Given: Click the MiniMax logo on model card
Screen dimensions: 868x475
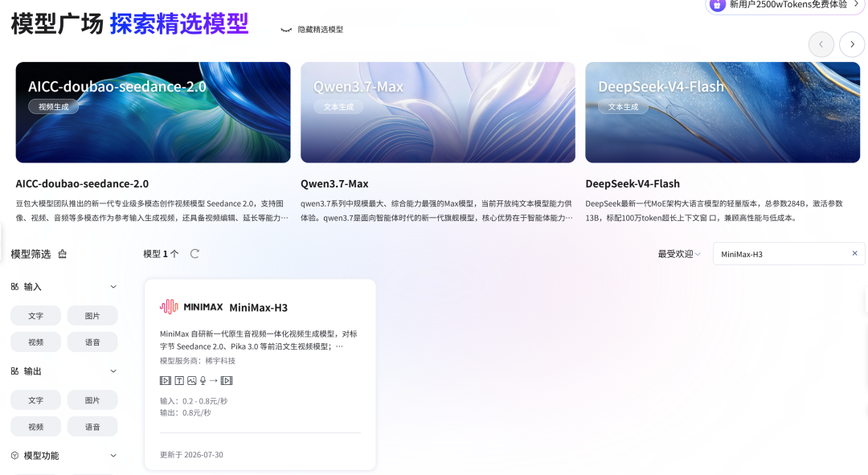Looking at the screenshot, I should [x=191, y=307].
